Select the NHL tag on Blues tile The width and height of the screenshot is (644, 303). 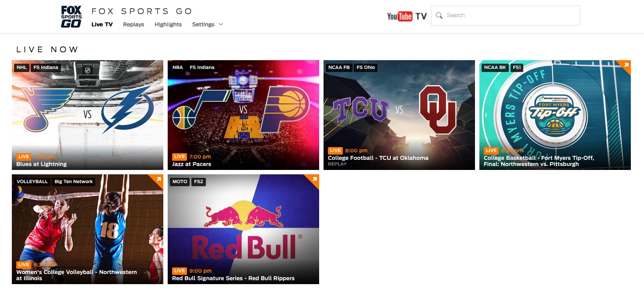(21, 68)
